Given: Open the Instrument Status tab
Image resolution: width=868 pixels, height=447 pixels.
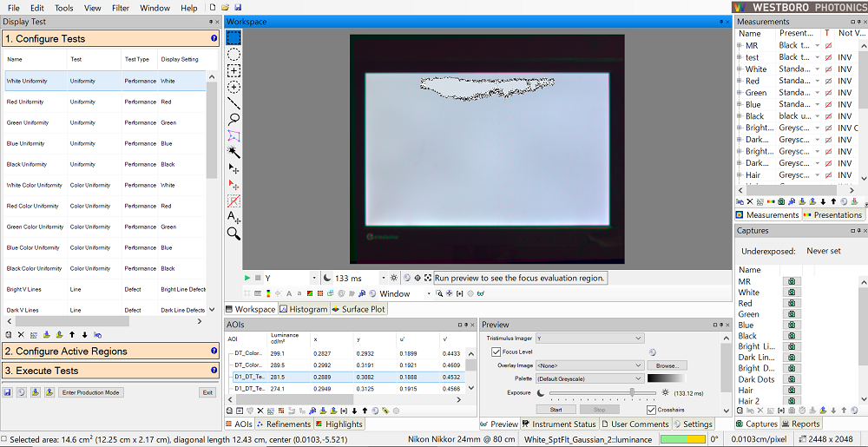Looking at the screenshot, I should click(x=560, y=424).
